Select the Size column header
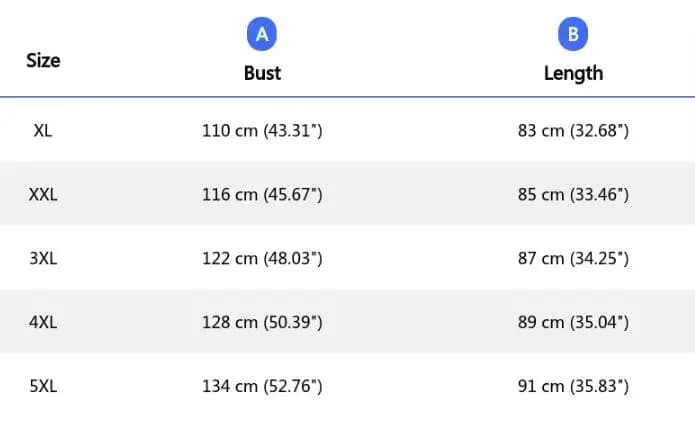Image resolution: width=695 pixels, height=439 pixels. coord(43,61)
